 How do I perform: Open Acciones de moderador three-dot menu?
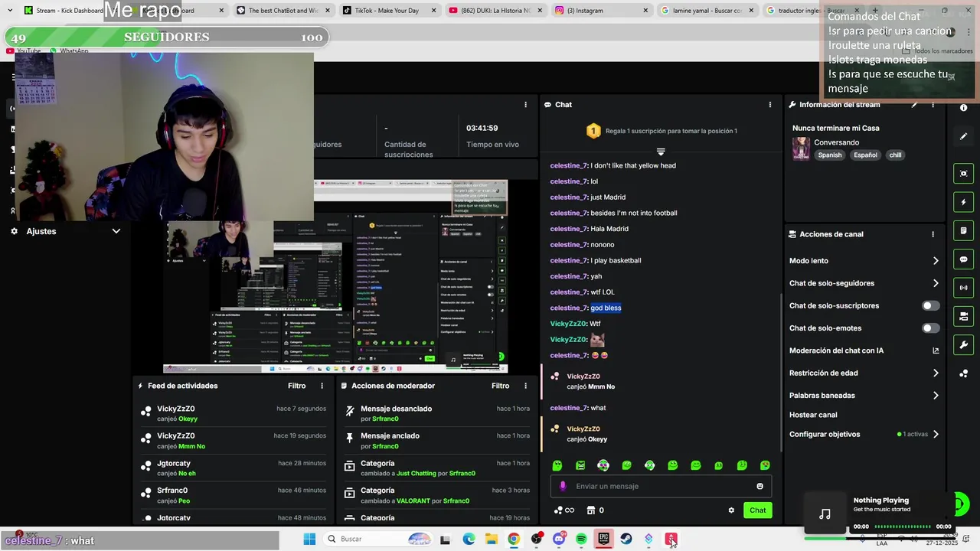tap(525, 386)
